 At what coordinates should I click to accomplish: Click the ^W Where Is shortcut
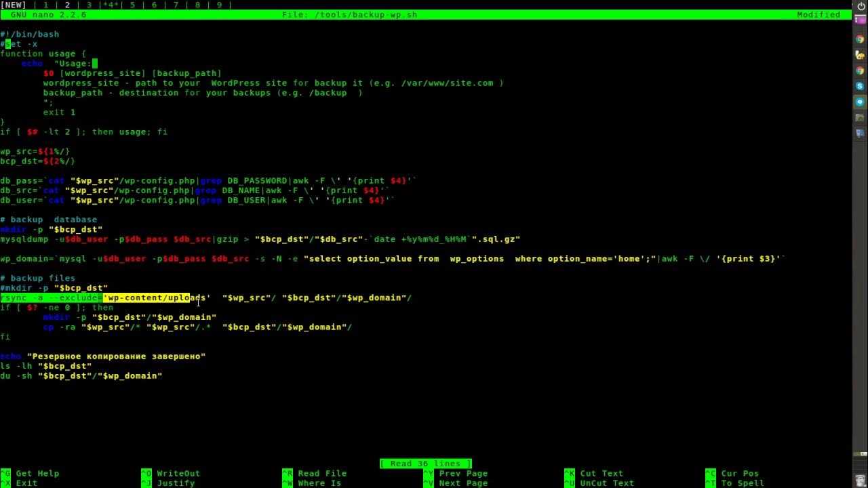click(x=312, y=483)
